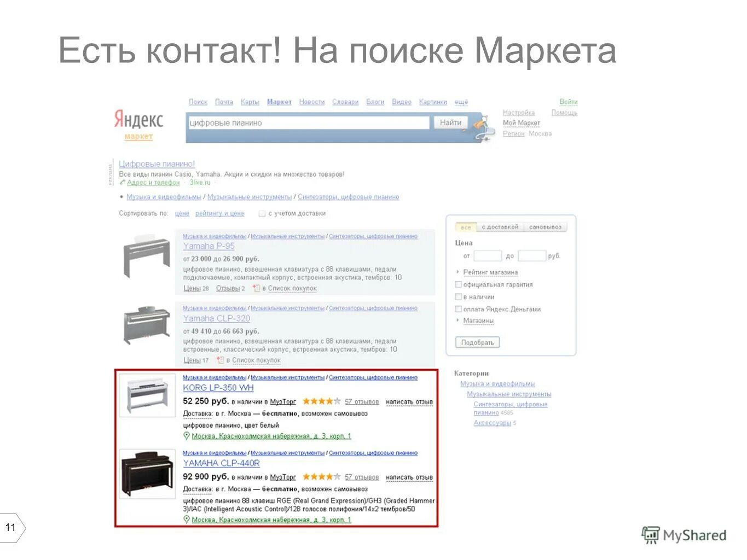
Task: Open 'Отзывы 2' for Yamaha P-95
Action: pyautogui.click(x=230, y=288)
